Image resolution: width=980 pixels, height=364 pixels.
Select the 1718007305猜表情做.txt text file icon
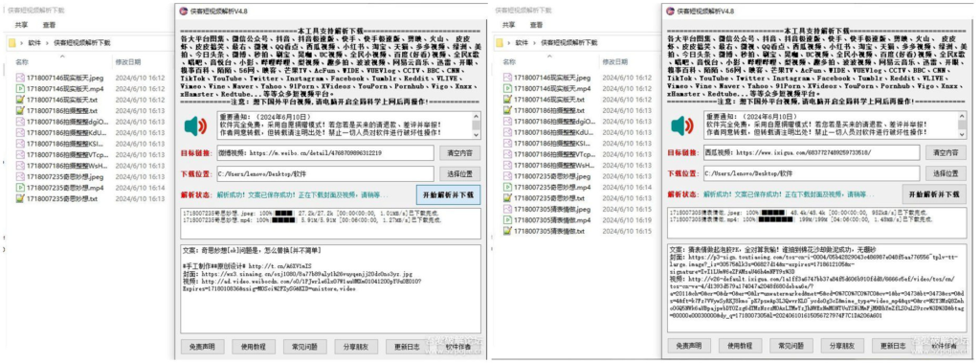tap(508, 232)
